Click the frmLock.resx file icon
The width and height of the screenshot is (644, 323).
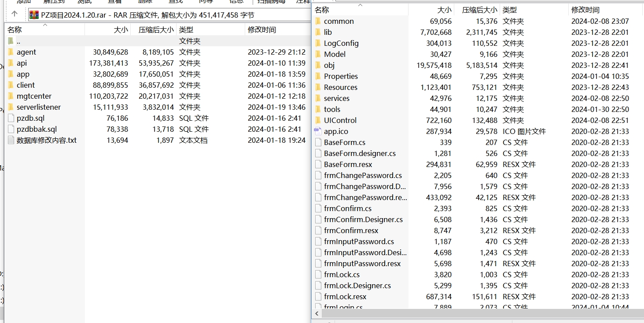pyautogui.click(x=318, y=297)
